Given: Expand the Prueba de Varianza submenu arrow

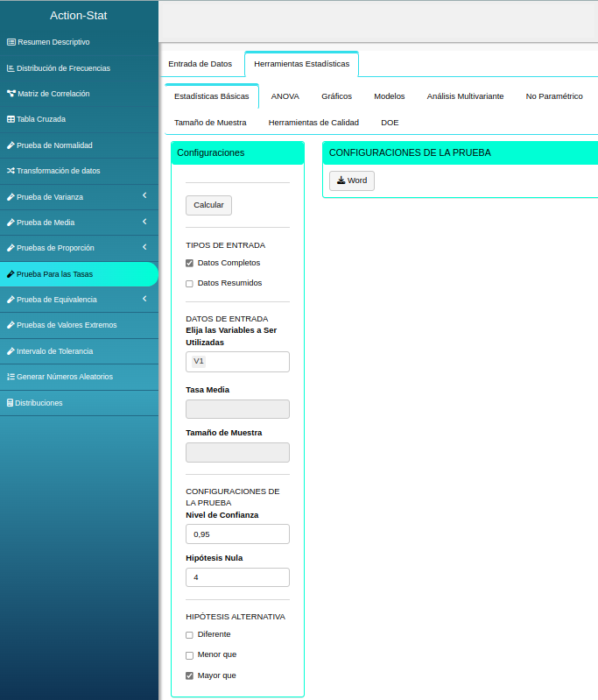Looking at the screenshot, I should (x=144, y=196).
